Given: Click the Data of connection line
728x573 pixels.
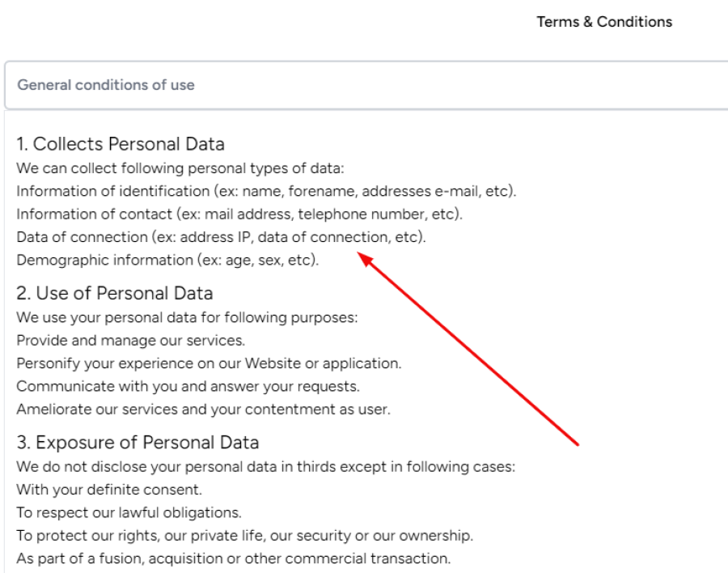Looking at the screenshot, I should point(221,237).
